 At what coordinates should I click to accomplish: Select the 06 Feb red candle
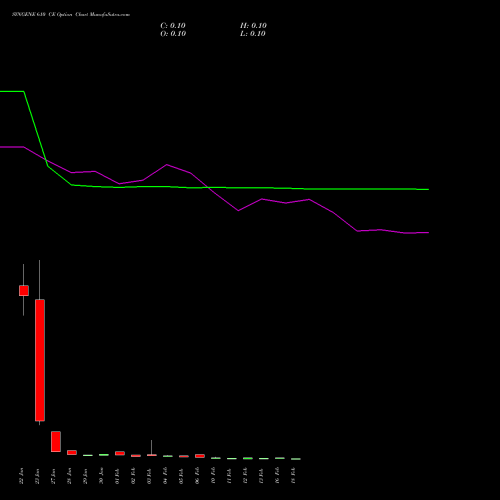(x=200, y=456)
